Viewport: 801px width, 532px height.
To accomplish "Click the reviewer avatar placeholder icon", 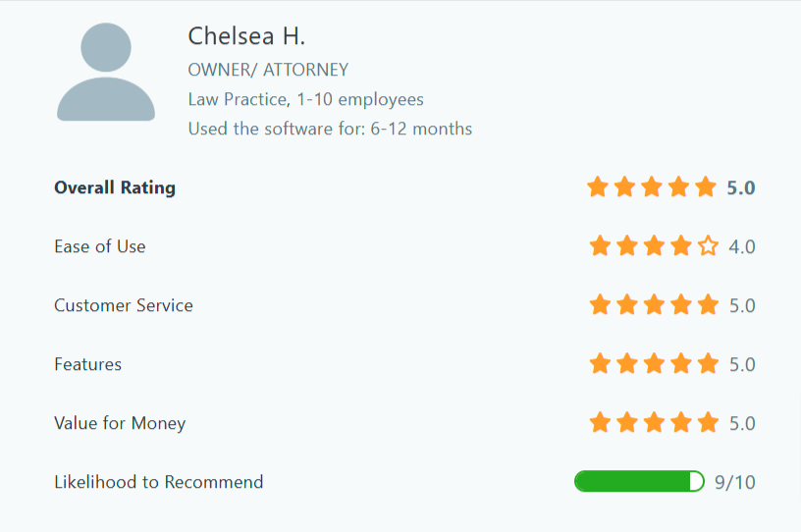I will coord(106,75).
